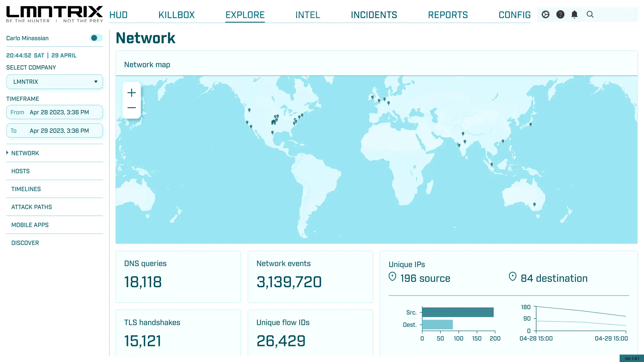The height and width of the screenshot is (362, 644).
Task: Go to ATTACK PATHS in the sidebar
Action: point(31,207)
